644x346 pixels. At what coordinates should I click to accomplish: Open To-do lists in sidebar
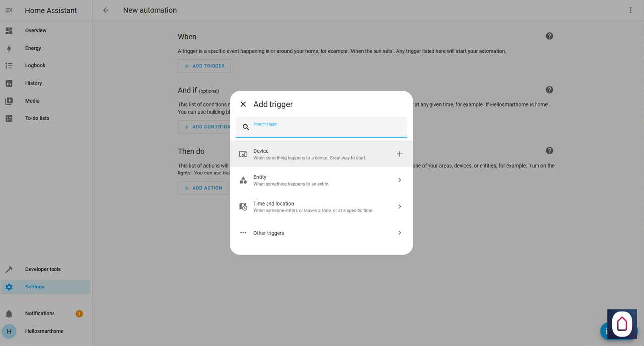(x=37, y=118)
